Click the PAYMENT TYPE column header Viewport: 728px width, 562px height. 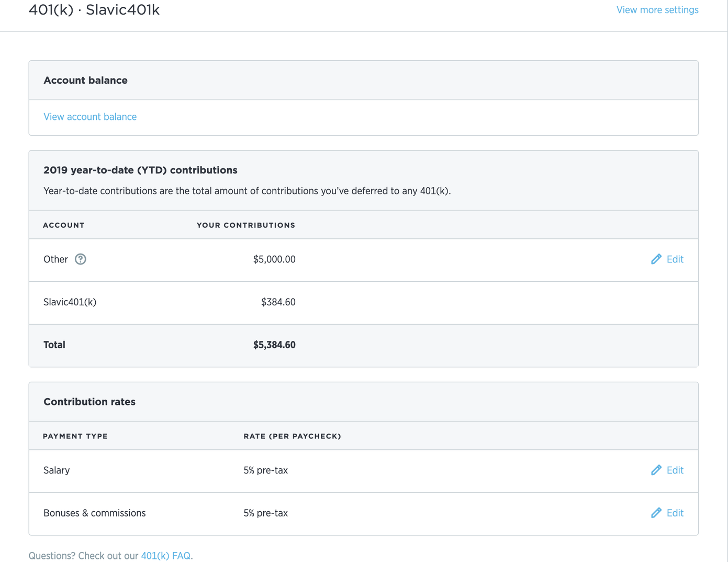(x=75, y=436)
